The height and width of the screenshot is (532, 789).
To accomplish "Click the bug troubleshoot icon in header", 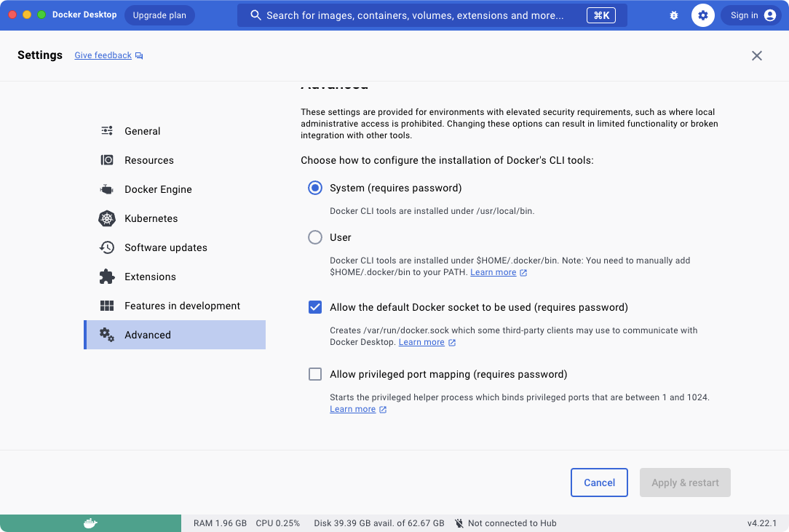I will (674, 15).
